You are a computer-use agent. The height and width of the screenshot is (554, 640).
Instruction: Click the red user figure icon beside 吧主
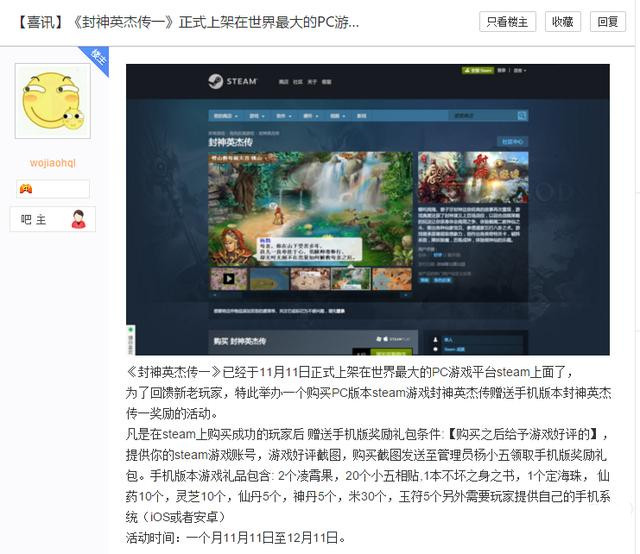pos(78,219)
